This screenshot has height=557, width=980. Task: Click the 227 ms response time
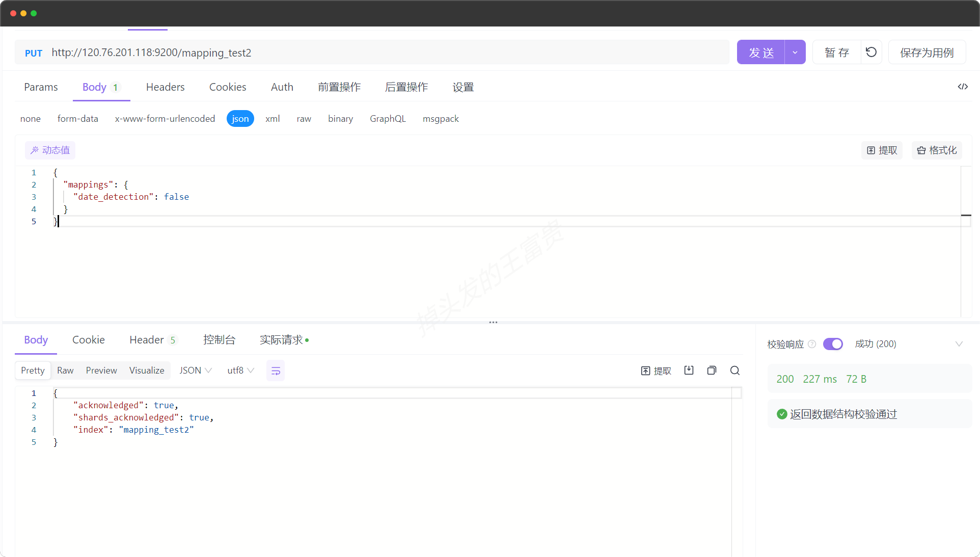pos(820,379)
